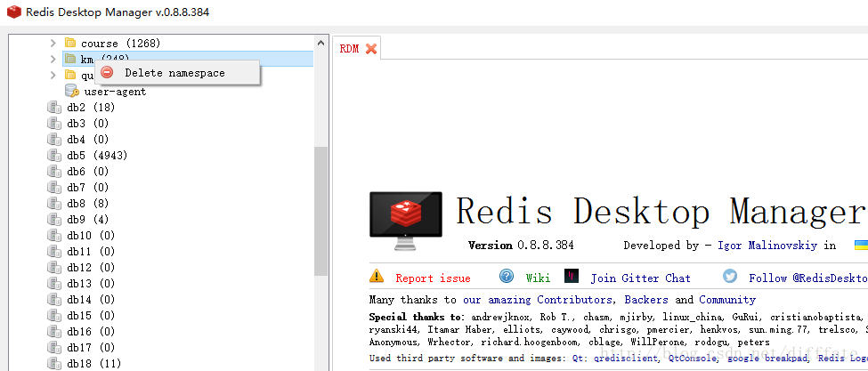Expand the course namespace folder
The height and width of the screenshot is (371, 868).
53,43
